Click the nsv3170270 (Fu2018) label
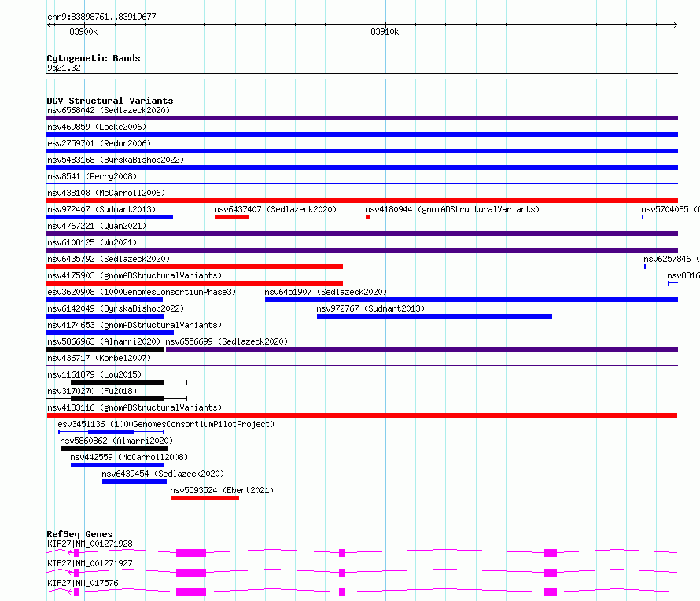This screenshot has height=601, width=700. (92, 391)
